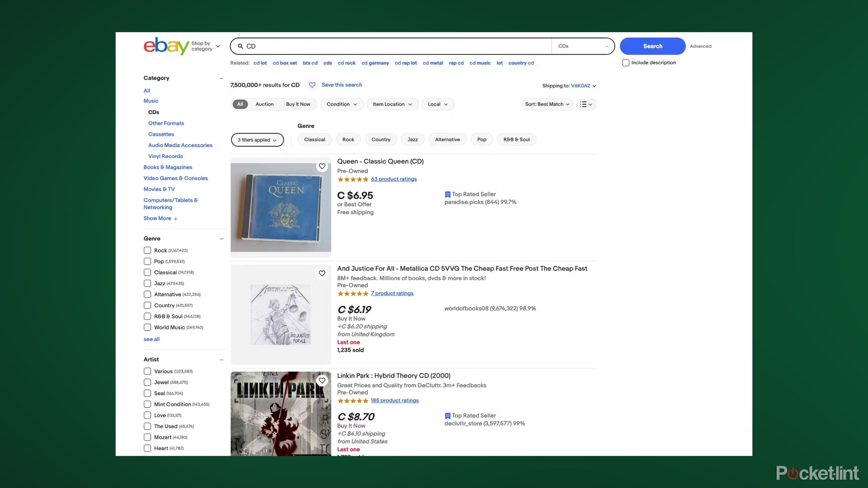Enable the Rock genre checkbox filter
The height and width of the screenshot is (488, 868).
[147, 250]
